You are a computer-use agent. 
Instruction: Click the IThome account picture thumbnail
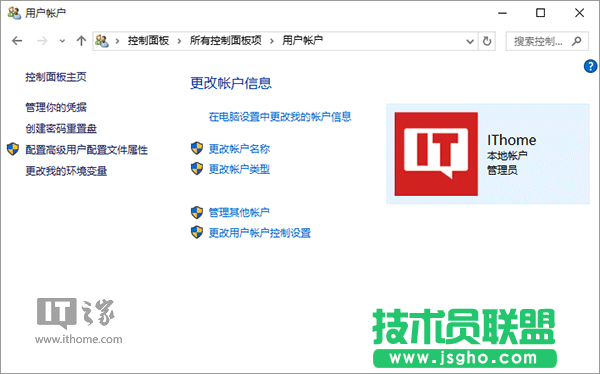coord(436,154)
